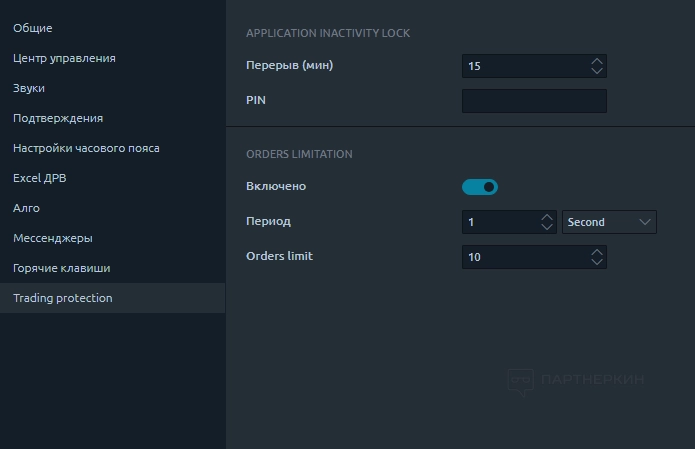Image resolution: width=695 pixels, height=449 pixels.
Task: Switch to Настройки часового пояса
Action: 86,148
